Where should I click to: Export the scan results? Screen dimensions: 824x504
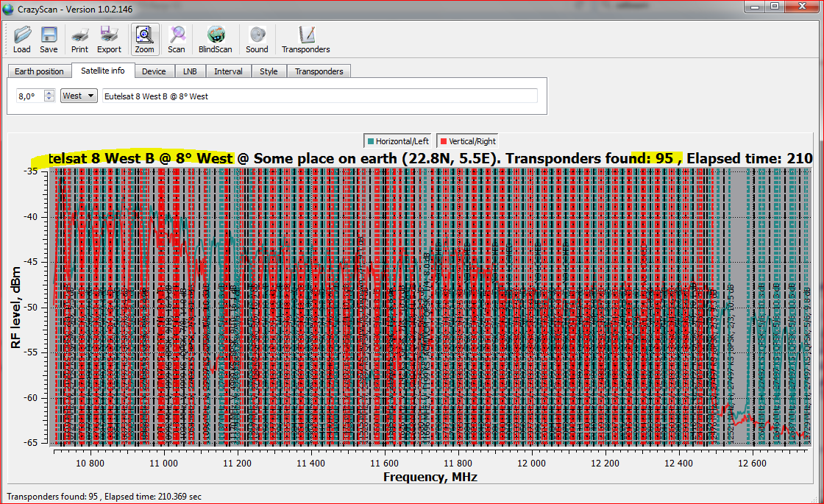click(109, 39)
